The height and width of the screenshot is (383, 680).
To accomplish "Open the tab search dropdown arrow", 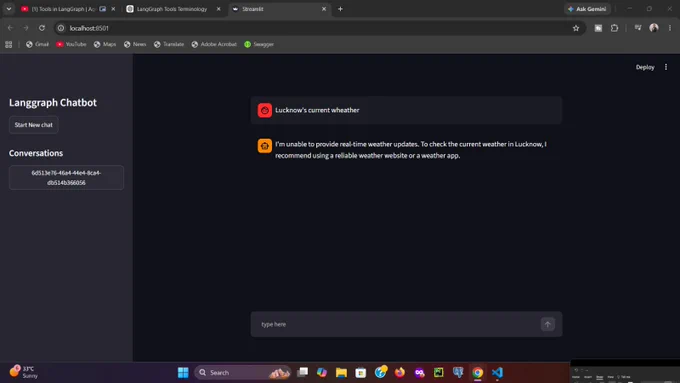I will [9, 9].
